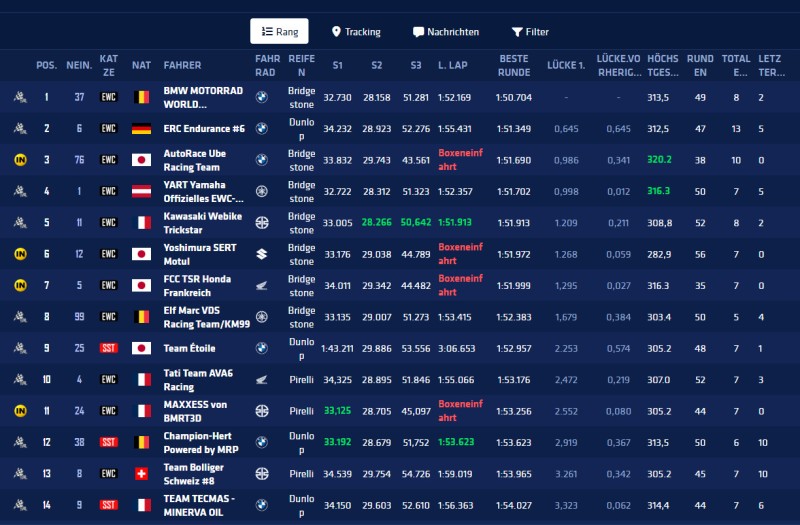Image resolution: width=800 pixels, height=525 pixels.
Task: Click the EWC badge for Tati Team AVA6
Action: pyautogui.click(x=109, y=380)
